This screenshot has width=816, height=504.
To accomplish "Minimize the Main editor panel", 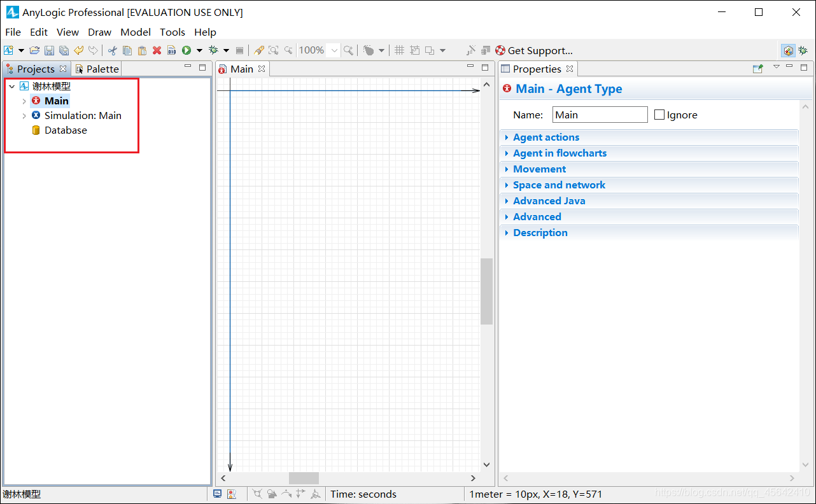I will 470,67.
